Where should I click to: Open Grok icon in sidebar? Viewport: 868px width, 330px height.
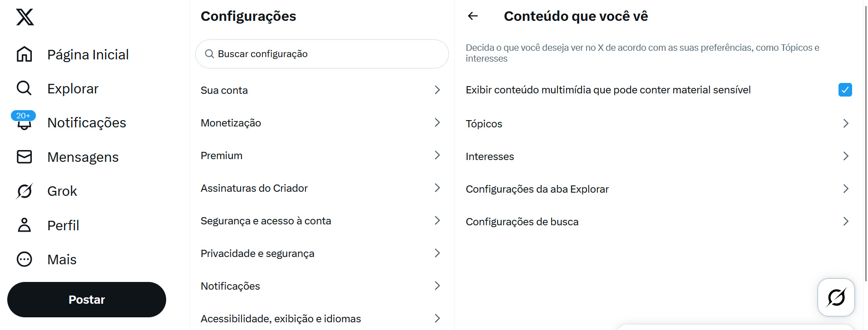pos(24,191)
